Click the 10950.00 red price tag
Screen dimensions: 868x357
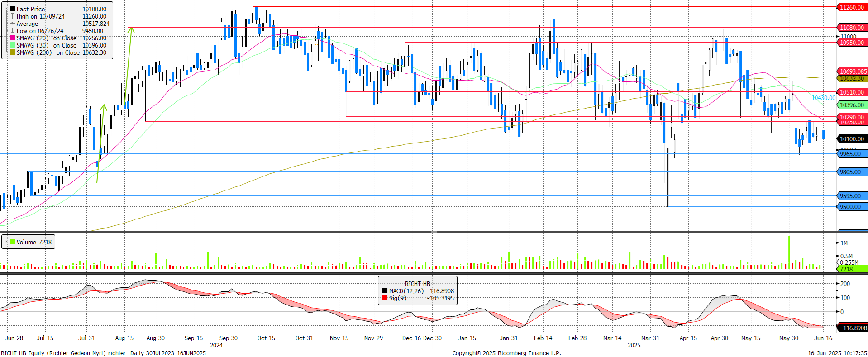click(x=851, y=43)
